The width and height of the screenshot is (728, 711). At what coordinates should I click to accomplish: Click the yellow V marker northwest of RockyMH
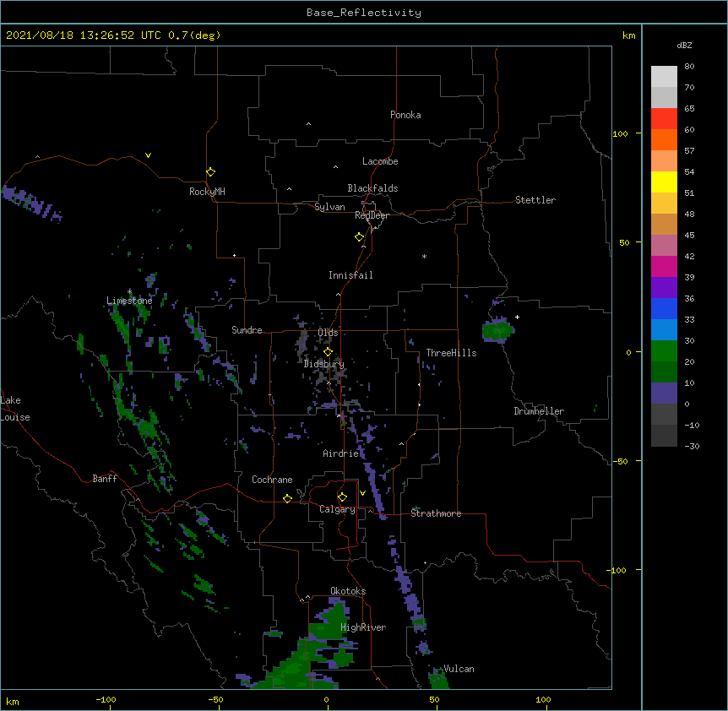148,155
